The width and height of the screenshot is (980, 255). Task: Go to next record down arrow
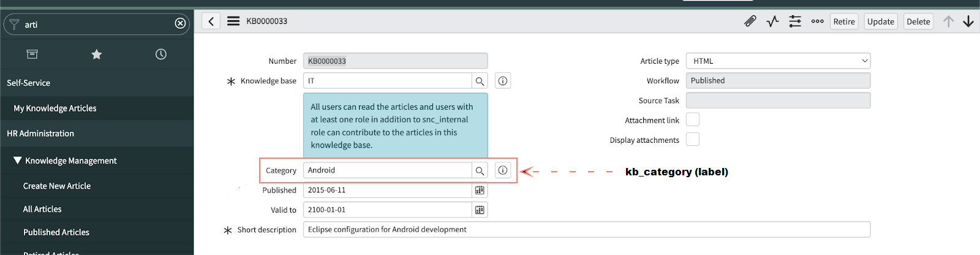[x=968, y=21]
